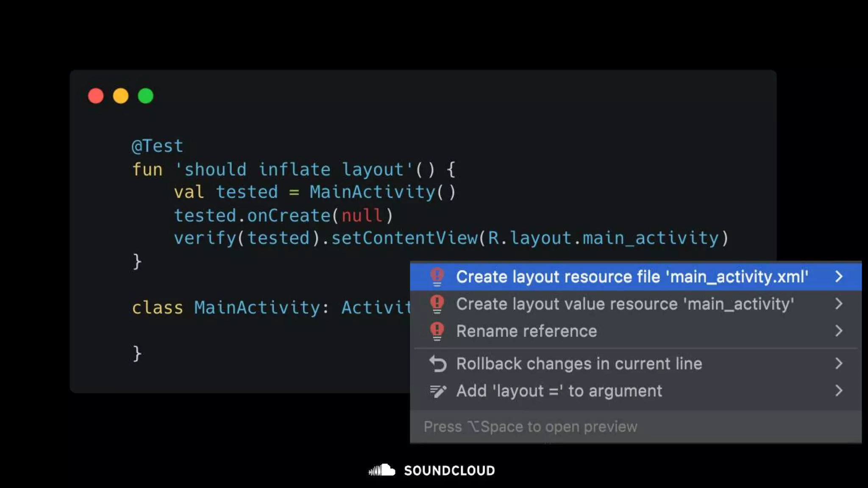This screenshot has width=868, height=488.
Task: Click the SoundCloud cloud logo
Action: click(x=382, y=470)
